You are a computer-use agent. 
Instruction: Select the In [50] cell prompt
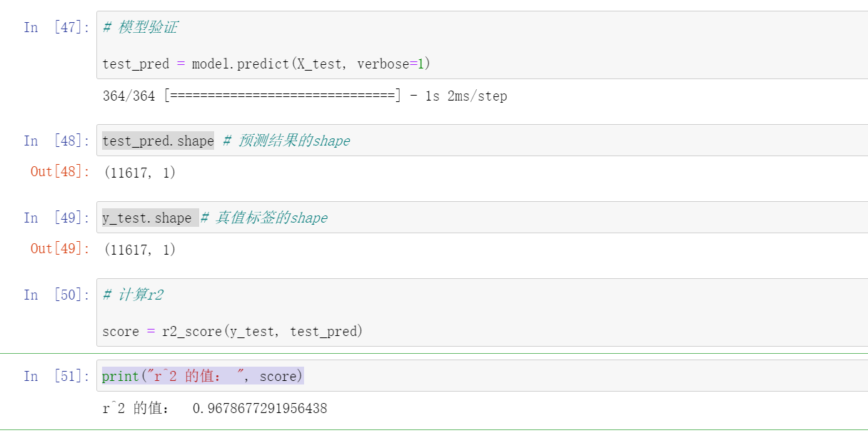click(x=57, y=295)
